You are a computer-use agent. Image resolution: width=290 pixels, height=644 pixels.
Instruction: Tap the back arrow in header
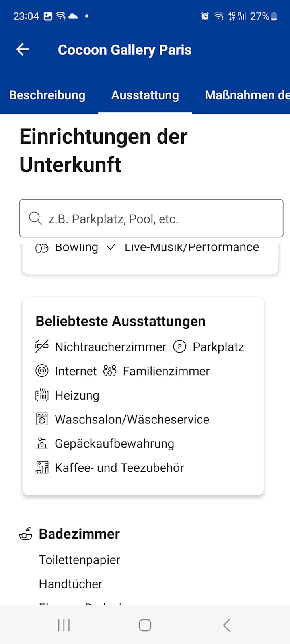tap(23, 50)
